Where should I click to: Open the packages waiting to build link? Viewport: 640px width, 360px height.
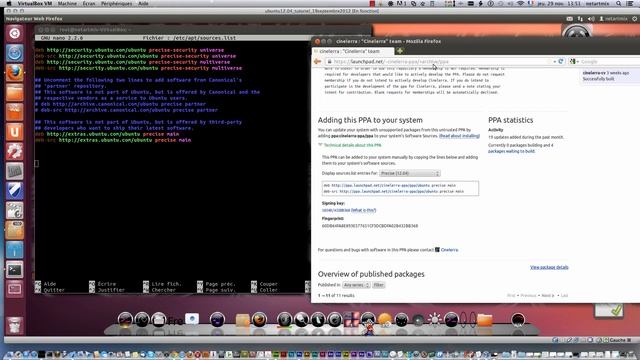click(x=511, y=151)
